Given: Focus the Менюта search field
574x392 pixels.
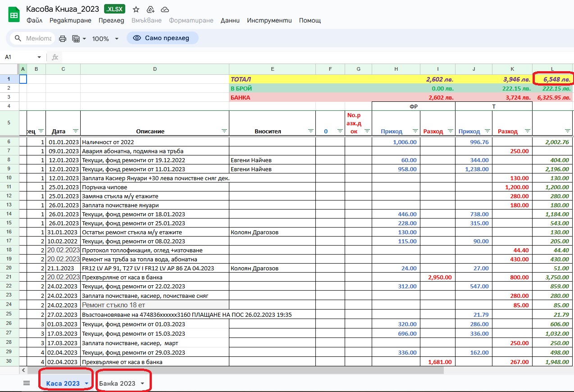Looking at the screenshot, I should coord(39,38).
